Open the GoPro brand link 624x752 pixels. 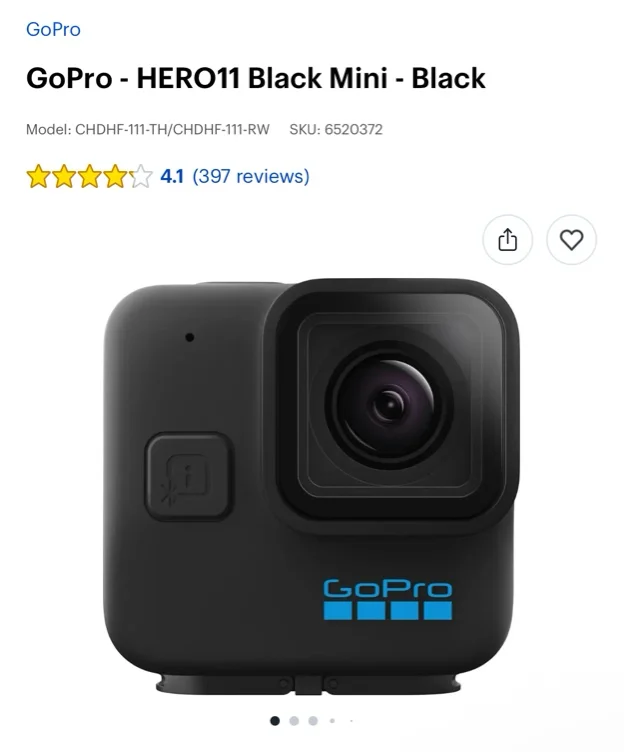click(x=53, y=29)
